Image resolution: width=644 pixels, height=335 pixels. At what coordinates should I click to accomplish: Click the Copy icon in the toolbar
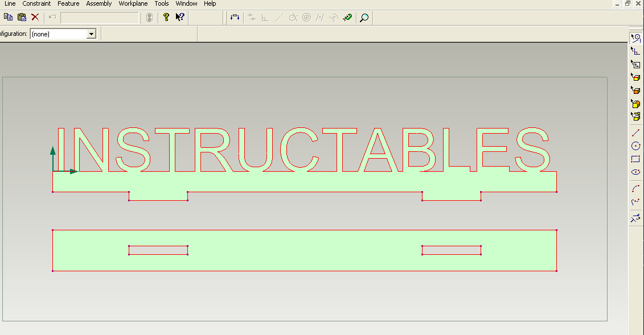tap(8, 17)
